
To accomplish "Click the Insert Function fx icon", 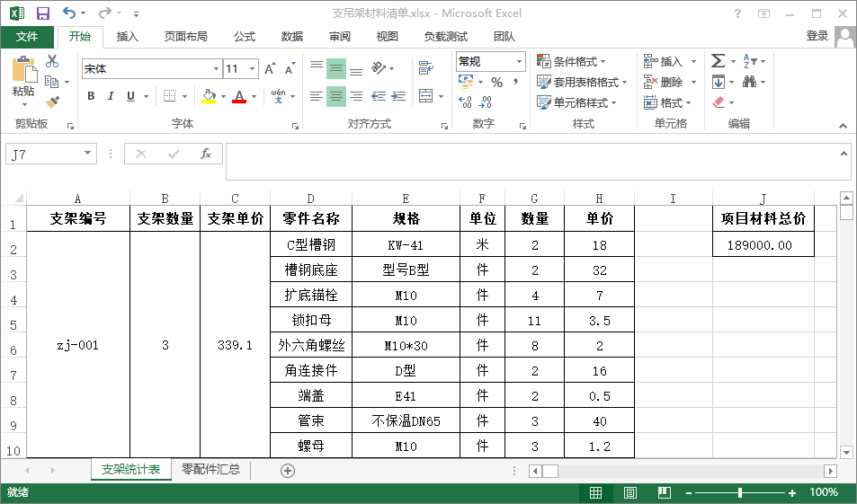I will coord(206,154).
